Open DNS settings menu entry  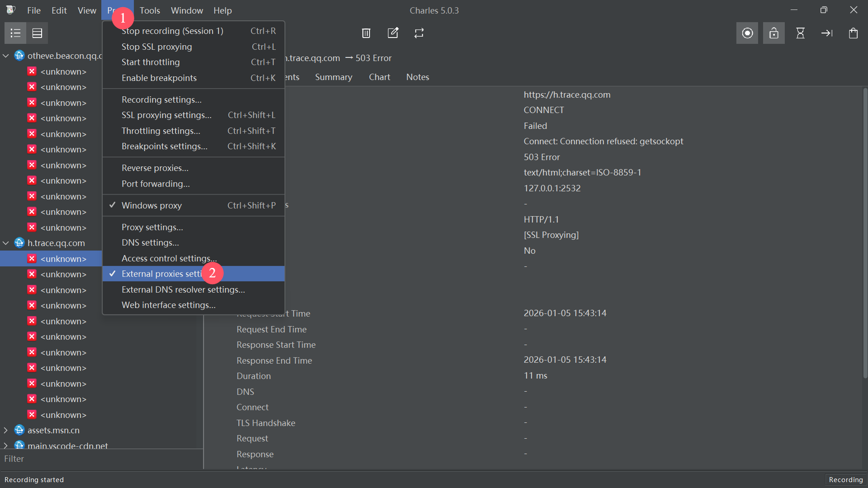point(150,243)
